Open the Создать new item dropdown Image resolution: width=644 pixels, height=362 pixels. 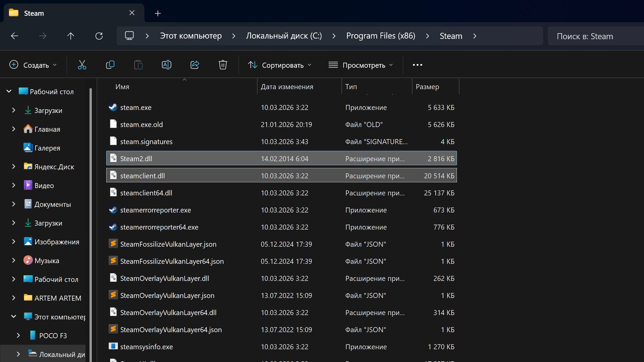(33, 65)
